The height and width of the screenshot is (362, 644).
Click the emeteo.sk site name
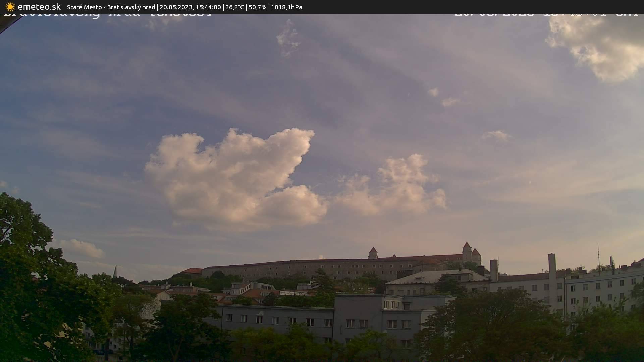point(39,7)
